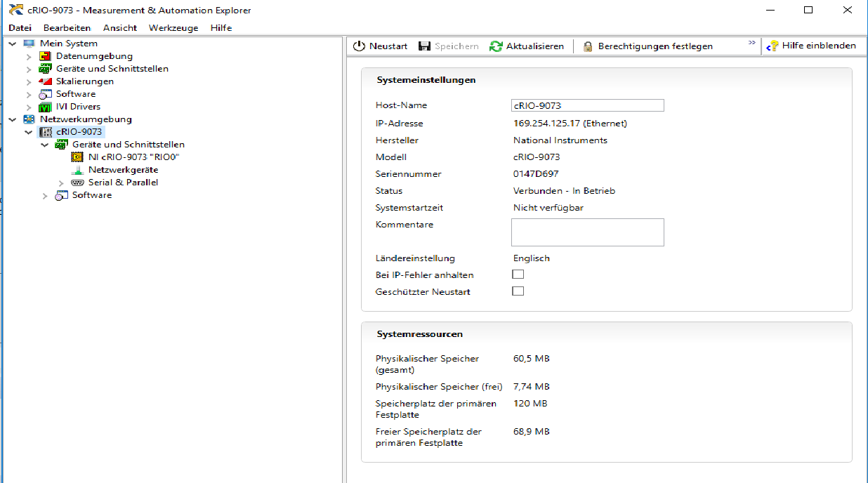
Task: Click the cRIO-9073 device icon in the tree
Action: [x=45, y=132]
